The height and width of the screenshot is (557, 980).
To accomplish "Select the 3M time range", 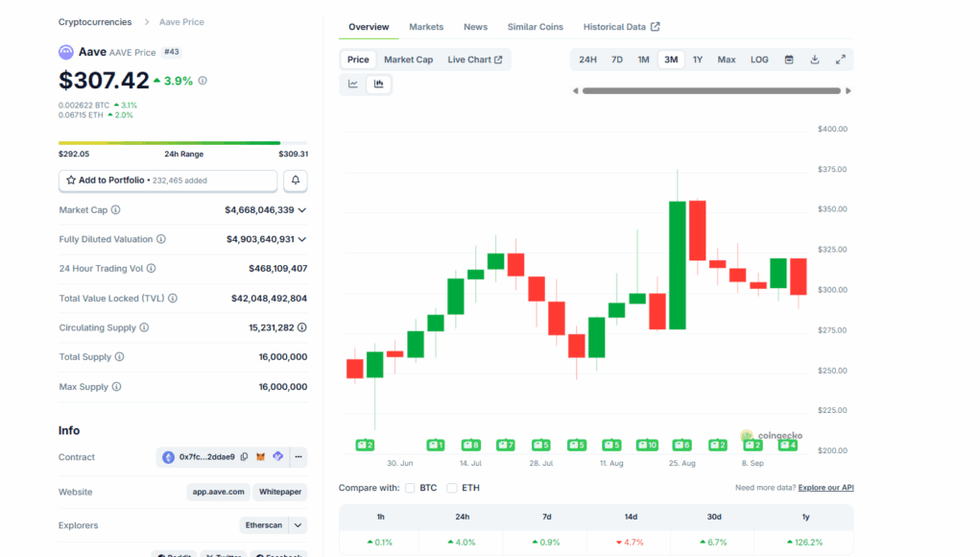I will tap(671, 60).
